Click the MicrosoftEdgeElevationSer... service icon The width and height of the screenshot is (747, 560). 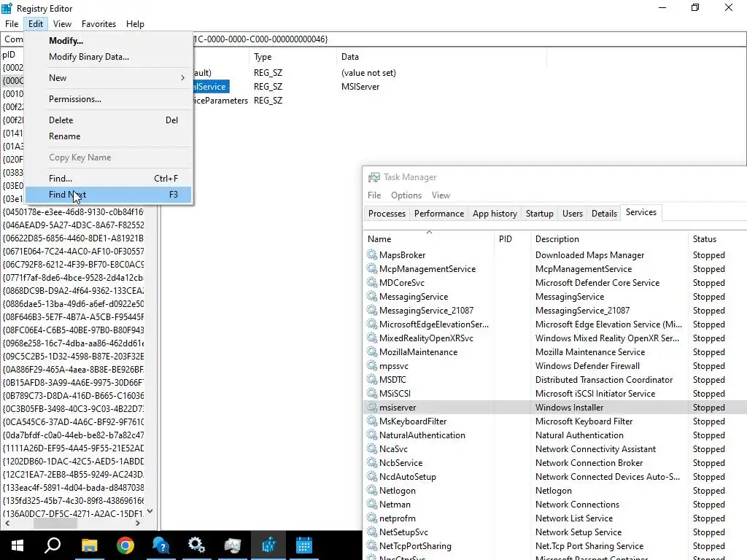pyautogui.click(x=371, y=324)
